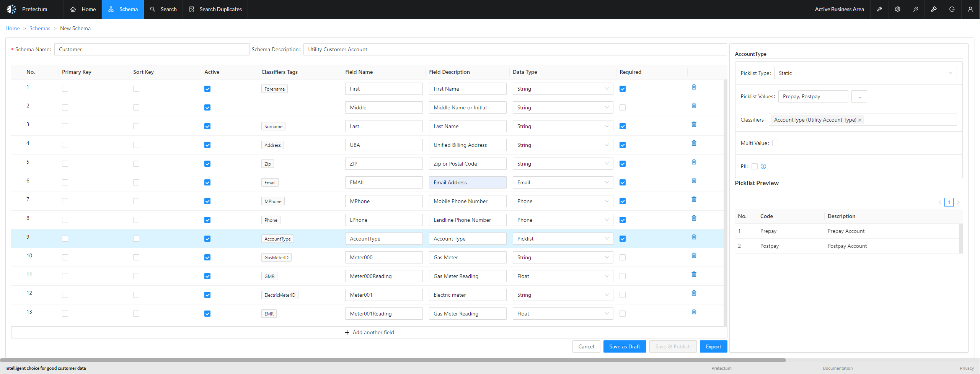Viewport: 980px width, 374px height.
Task: Open the Schemas breadcrumb link
Action: click(x=40, y=28)
